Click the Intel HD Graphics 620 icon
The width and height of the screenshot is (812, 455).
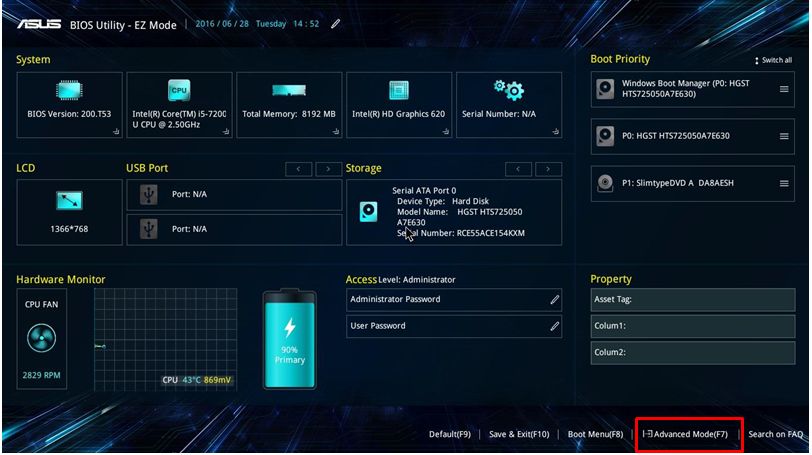tap(399, 90)
